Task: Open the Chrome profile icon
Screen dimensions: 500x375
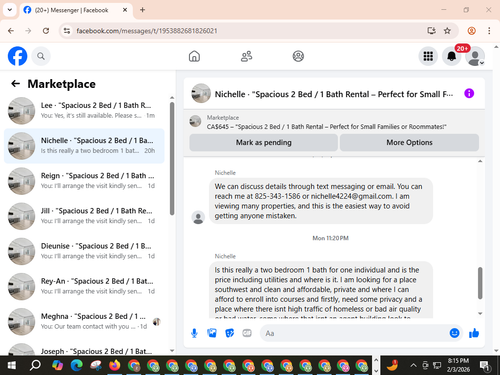Action: click(x=471, y=31)
